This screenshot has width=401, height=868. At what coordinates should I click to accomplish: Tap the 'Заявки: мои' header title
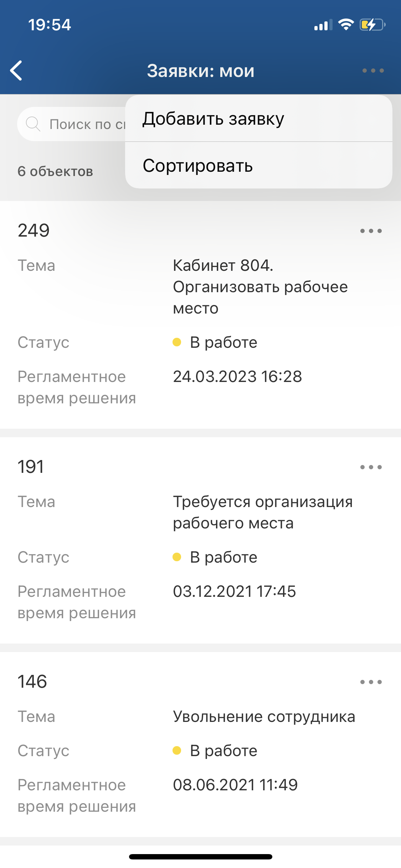coord(201,71)
